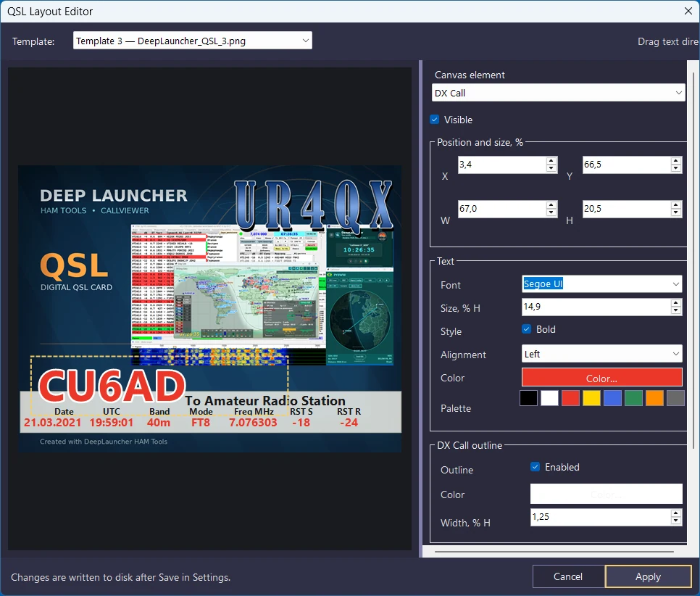Decrease W value with down arrow
700x596 pixels.
pyautogui.click(x=551, y=212)
